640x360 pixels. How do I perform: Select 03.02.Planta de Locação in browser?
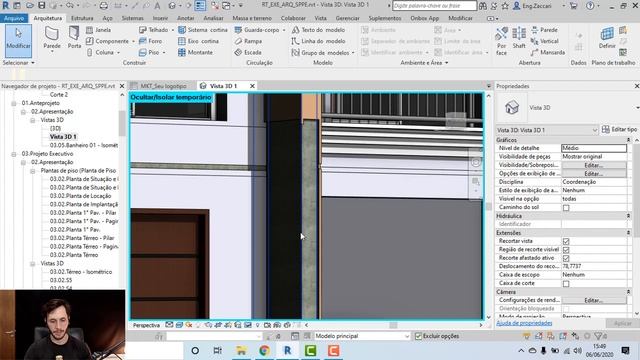tap(80, 196)
